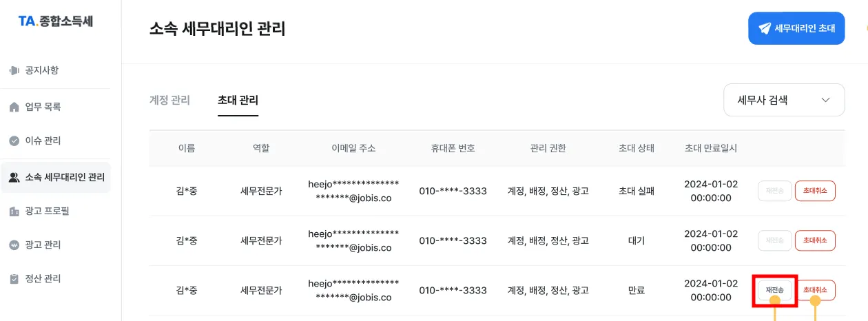Screen dimensions: 868x321
Task: Click 초대취소 in the 초대 실패 row
Action: pos(815,191)
